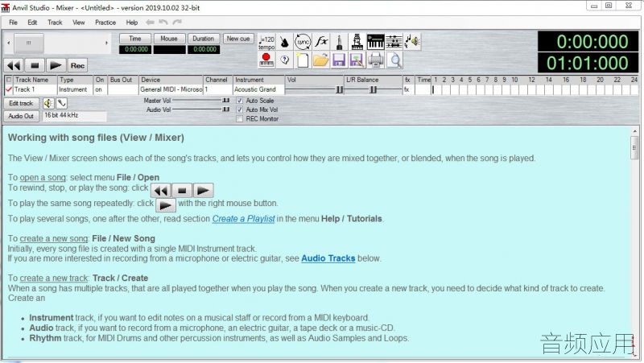The width and height of the screenshot is (644, 363).
Task: Click the help panel vertical scrollbar thumb
Action: click(634, 147)
